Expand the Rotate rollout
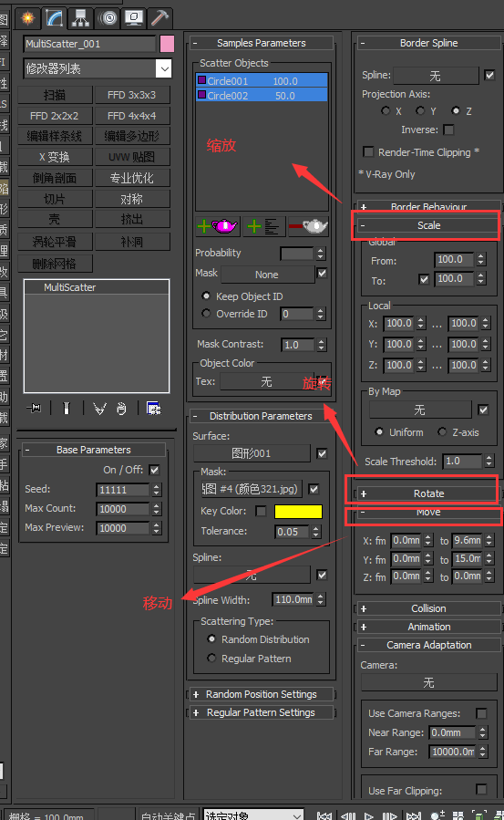The width and height of the screenshot is (504, 820). coord(428,493)
